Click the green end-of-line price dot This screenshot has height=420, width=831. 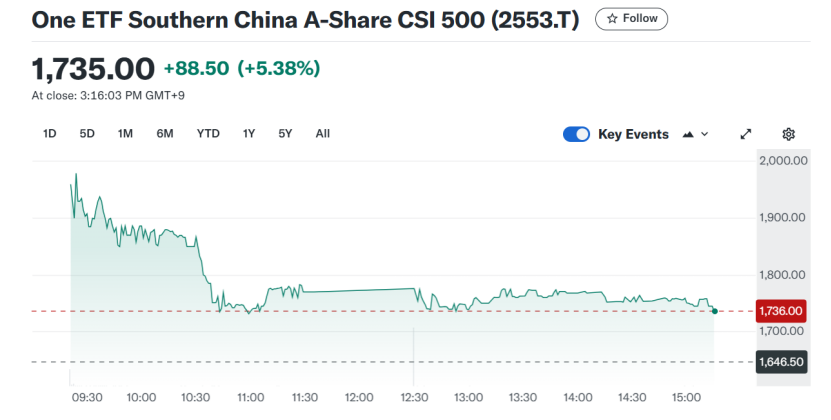(714, 311)
